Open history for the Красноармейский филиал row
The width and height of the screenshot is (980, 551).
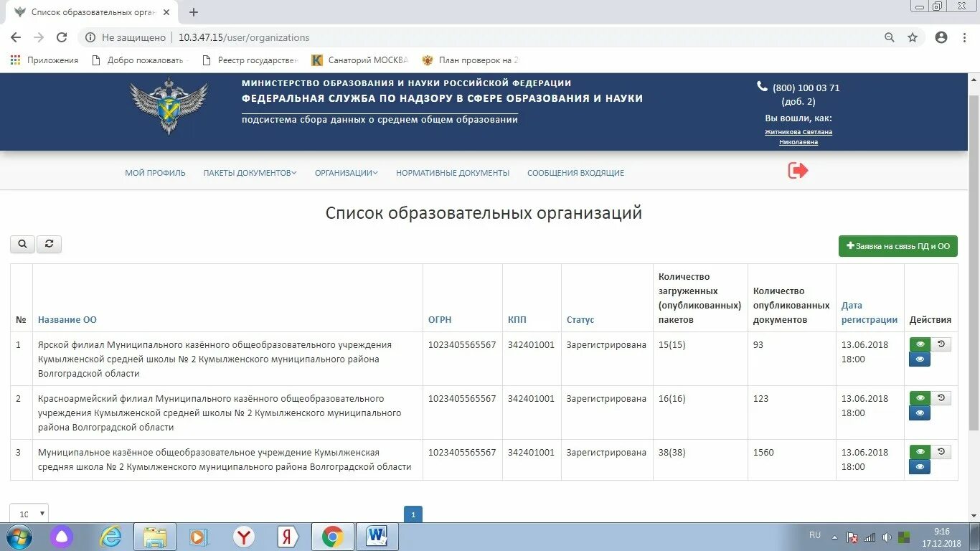(942, 397)
